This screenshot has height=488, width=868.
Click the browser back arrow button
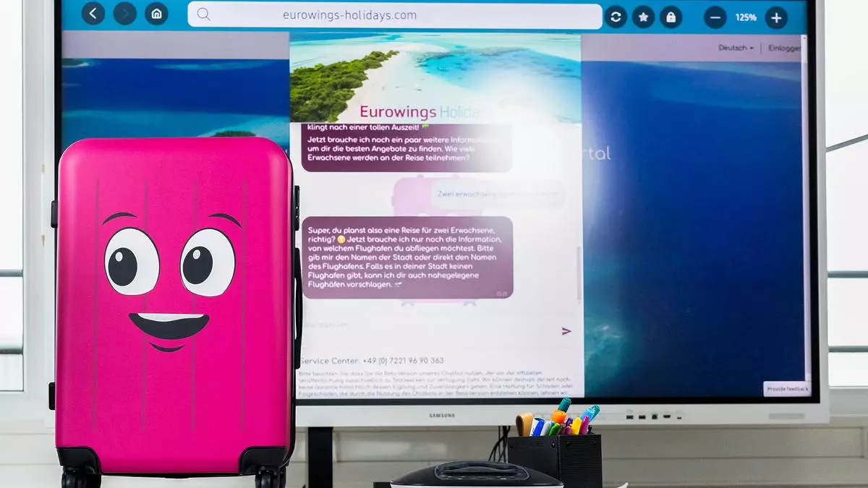(x=93, y=14)
